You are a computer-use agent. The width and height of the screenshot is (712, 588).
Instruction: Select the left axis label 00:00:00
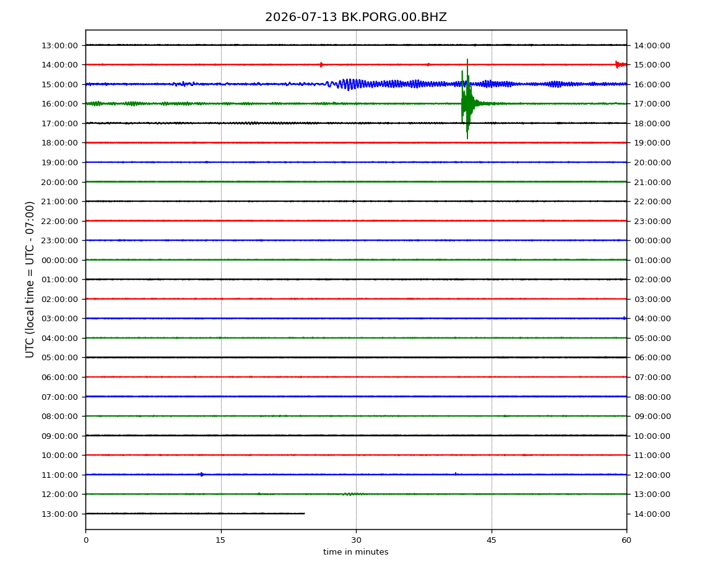coord(59,260)
